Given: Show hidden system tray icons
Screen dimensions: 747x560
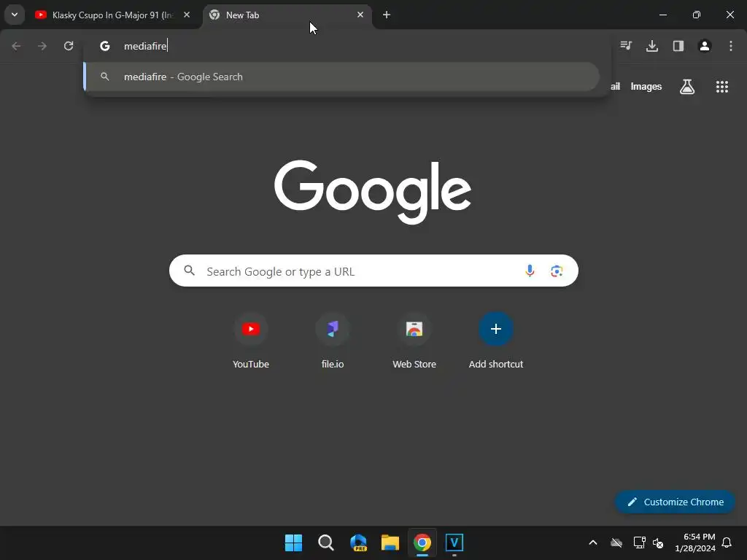Looking at the screenshot, I should [593, 542].
